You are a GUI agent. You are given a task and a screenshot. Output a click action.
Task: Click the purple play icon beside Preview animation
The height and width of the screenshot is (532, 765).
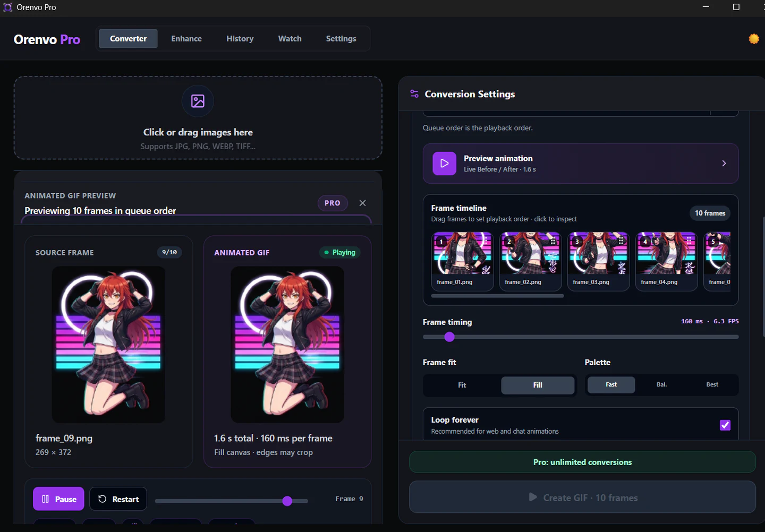coord(445,164)
